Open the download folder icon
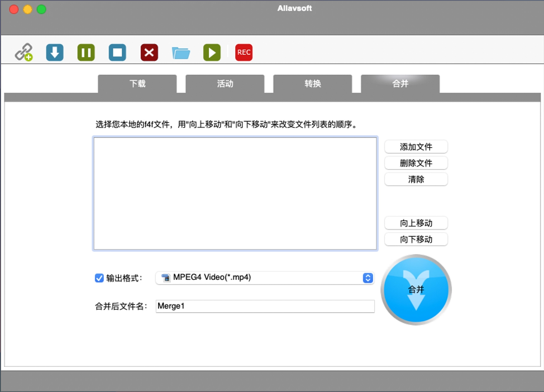The height and width of the screenshot is (392, 544). point(180,52)
